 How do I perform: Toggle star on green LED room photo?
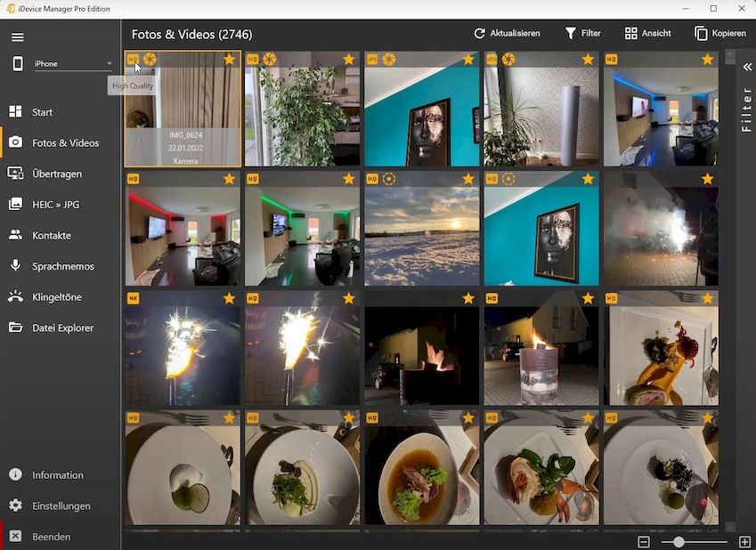[348, 179]
